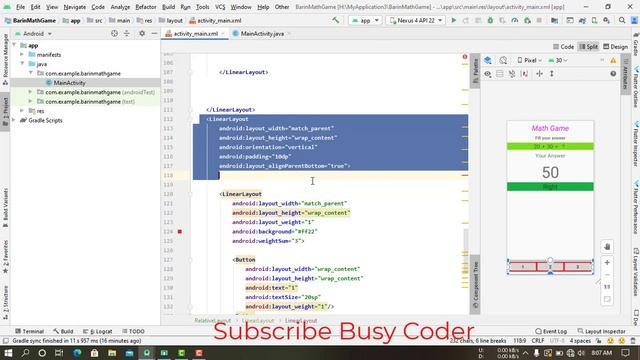
Task: Open the File menu
Action: [20, 7]
